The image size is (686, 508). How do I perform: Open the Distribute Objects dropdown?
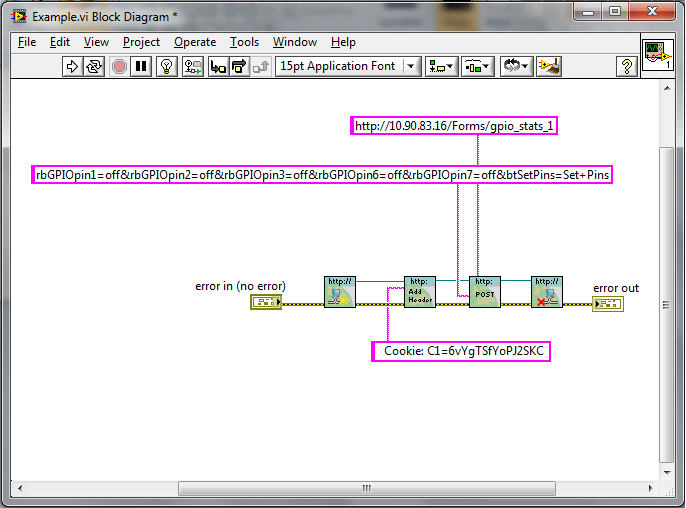(x=478, y=67)
